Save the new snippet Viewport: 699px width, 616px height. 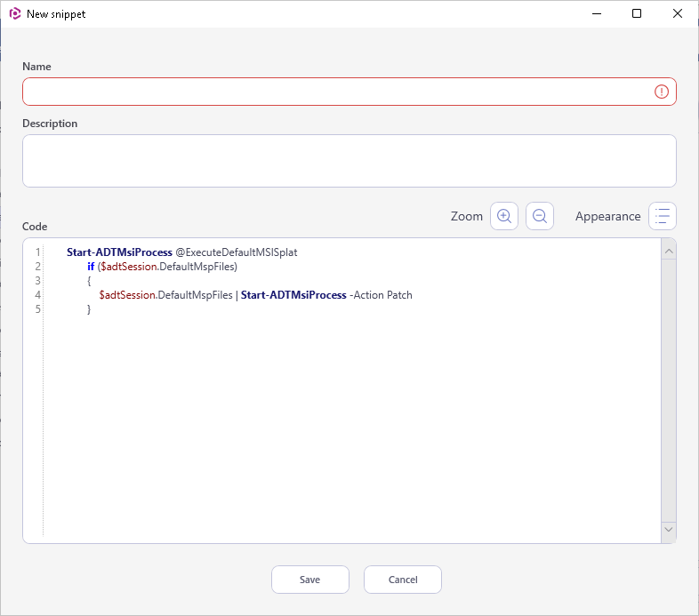pos(309,580)
